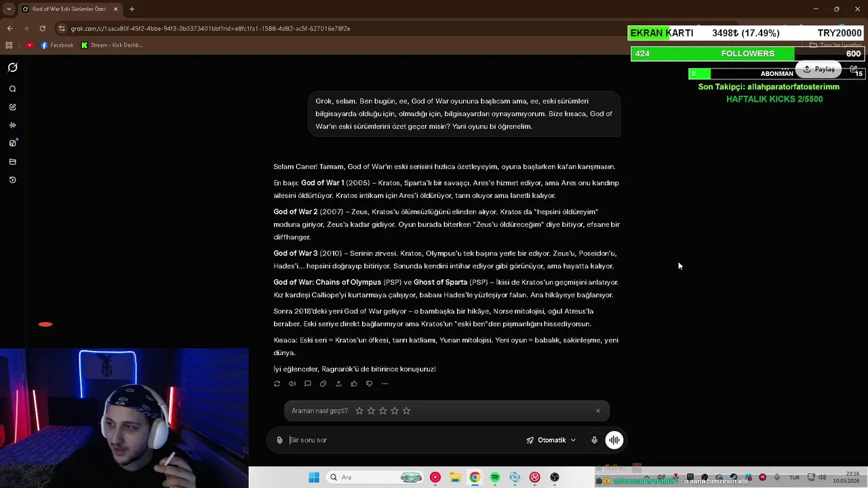
Task: Open the search icon in Grok sidebar
Action: coord(12,89)
